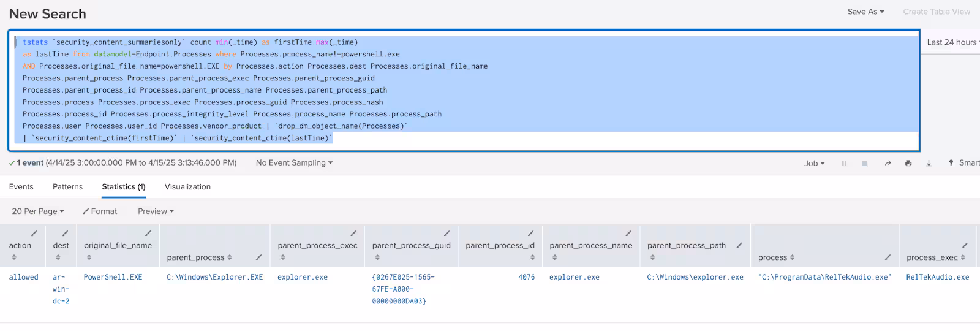The width and height of the screenshot is (980, 331).
Task: Click the pencil icon on process column
Action: tap(888, 257)
